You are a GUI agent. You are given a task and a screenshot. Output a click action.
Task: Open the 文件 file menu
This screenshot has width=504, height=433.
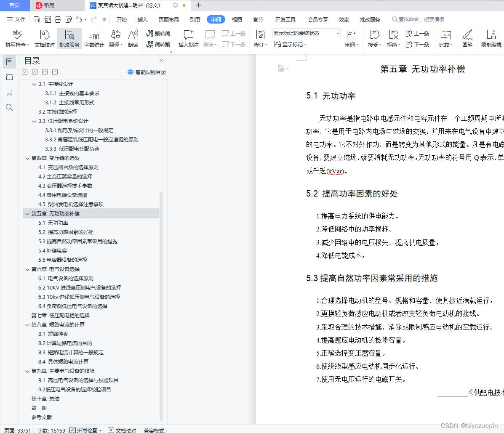coord(16,19)
